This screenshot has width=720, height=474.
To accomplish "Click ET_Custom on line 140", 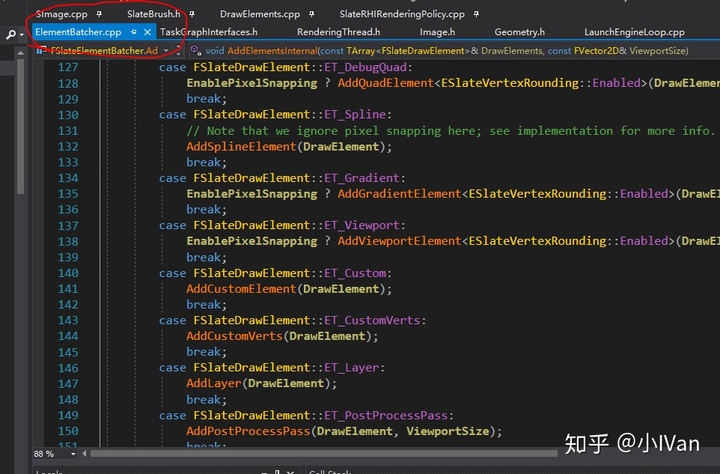I will click(355, 273).
